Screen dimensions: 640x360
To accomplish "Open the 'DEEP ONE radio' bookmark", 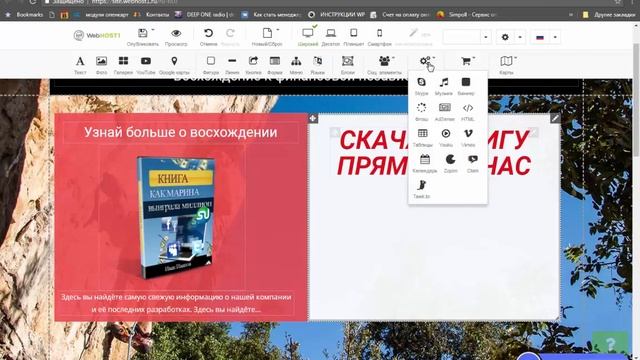I will [204, 15].
